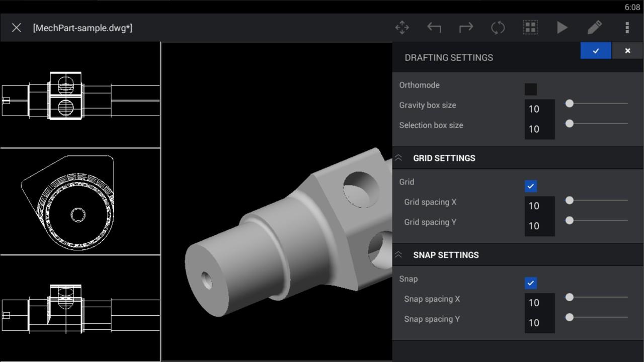Activate the bottom wireframe viewport

coord(80,308)
